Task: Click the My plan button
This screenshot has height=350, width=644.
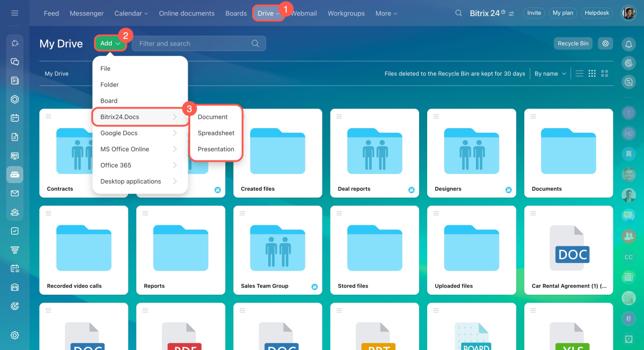Action: point(563,13)
